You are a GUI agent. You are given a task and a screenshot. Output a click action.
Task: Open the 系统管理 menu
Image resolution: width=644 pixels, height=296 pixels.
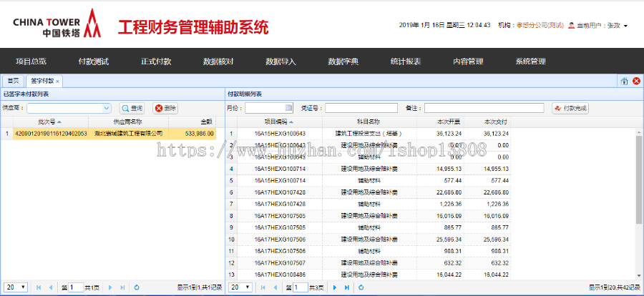tap(531, 61)
